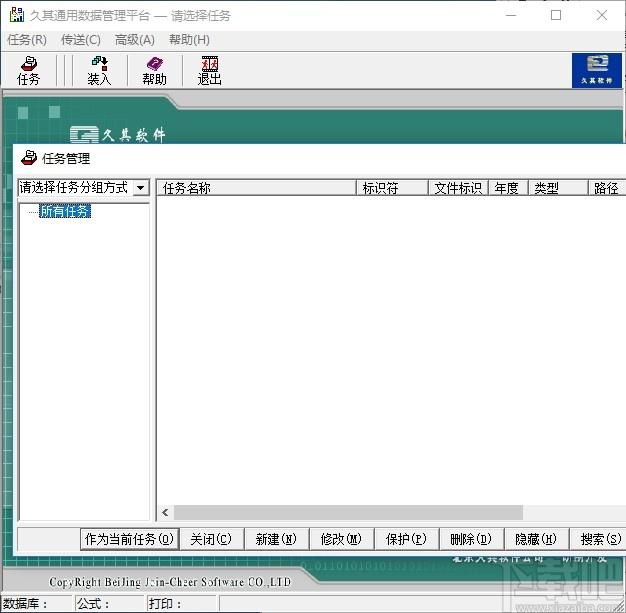This screenshot has height=613, width=626.
Task: Click the 公式 status bar field
Action: [x=109, y=603]
